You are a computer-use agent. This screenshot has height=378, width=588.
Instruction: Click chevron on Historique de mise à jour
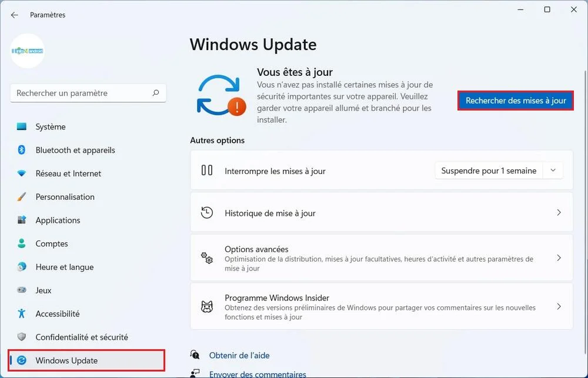559,213
